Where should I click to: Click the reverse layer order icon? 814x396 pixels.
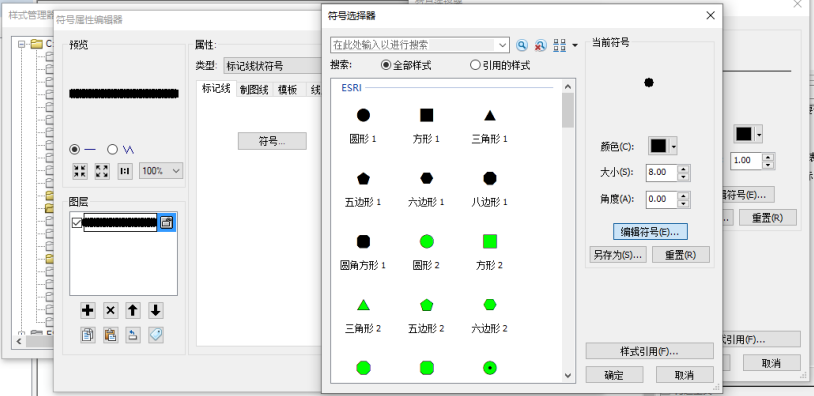133,335
